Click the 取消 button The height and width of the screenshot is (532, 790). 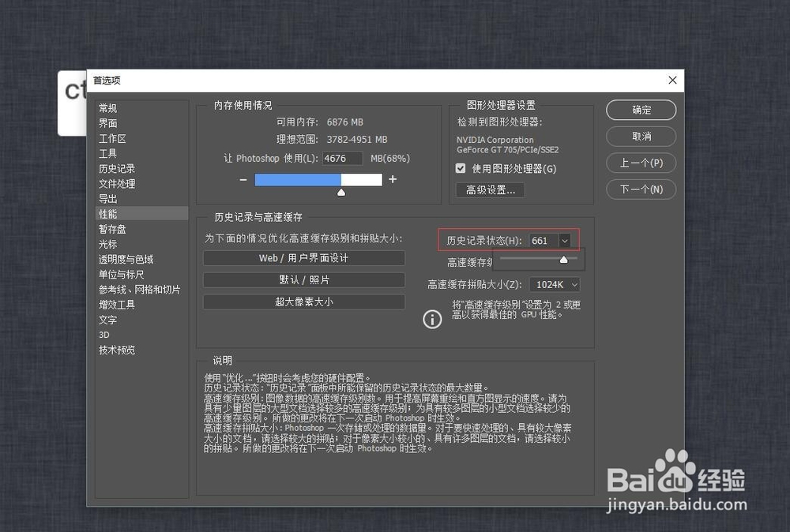641,137
